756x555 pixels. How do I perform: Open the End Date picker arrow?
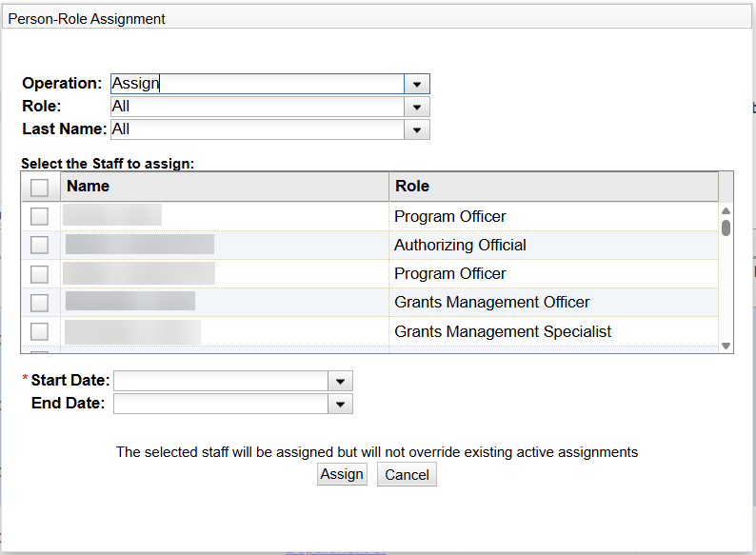[340, 405]
